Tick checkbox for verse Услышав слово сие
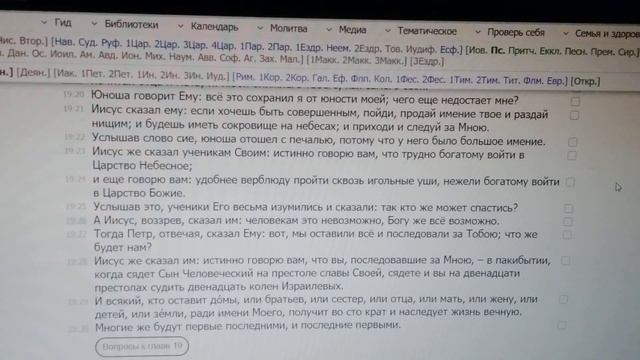The width and height of the screenshot is (640, 360). coord(573,142)
